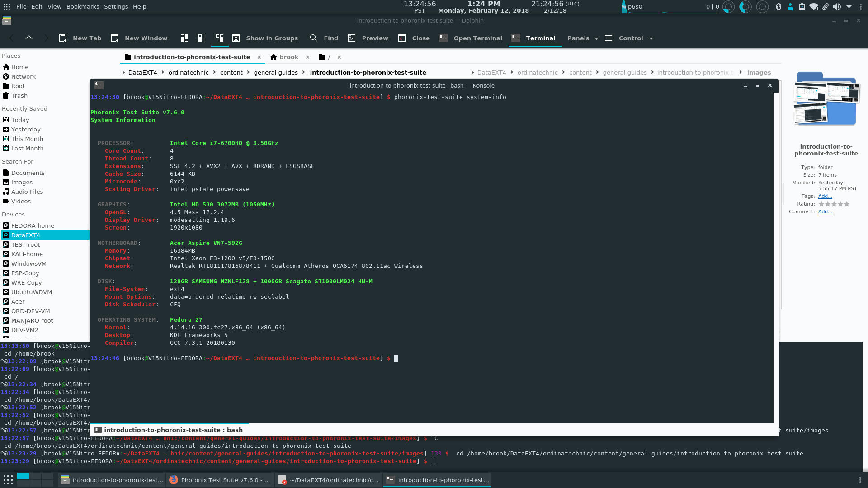The height and width of the screenshot is (488, 868).
Task: Open Firefox Phoronix Test Suite taskbar entry
Action: click(x=220, y=480)
